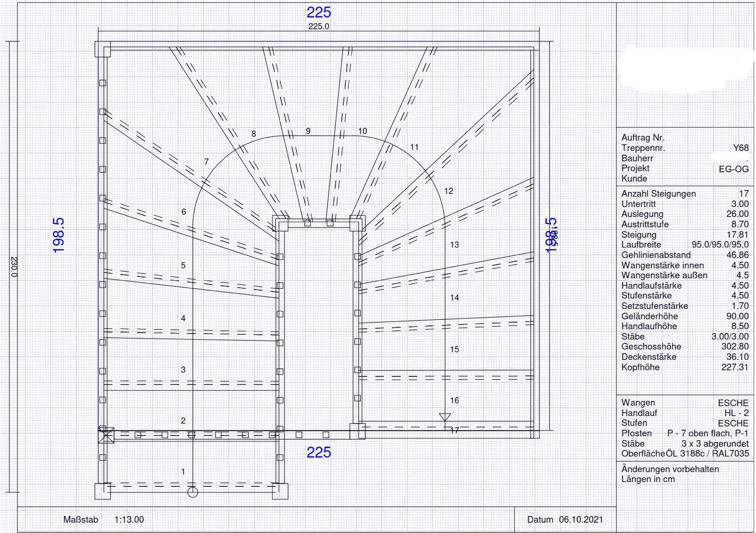Click the Anzahl Steigungen label
756x533 pixels.
click(x=658, y=194)
